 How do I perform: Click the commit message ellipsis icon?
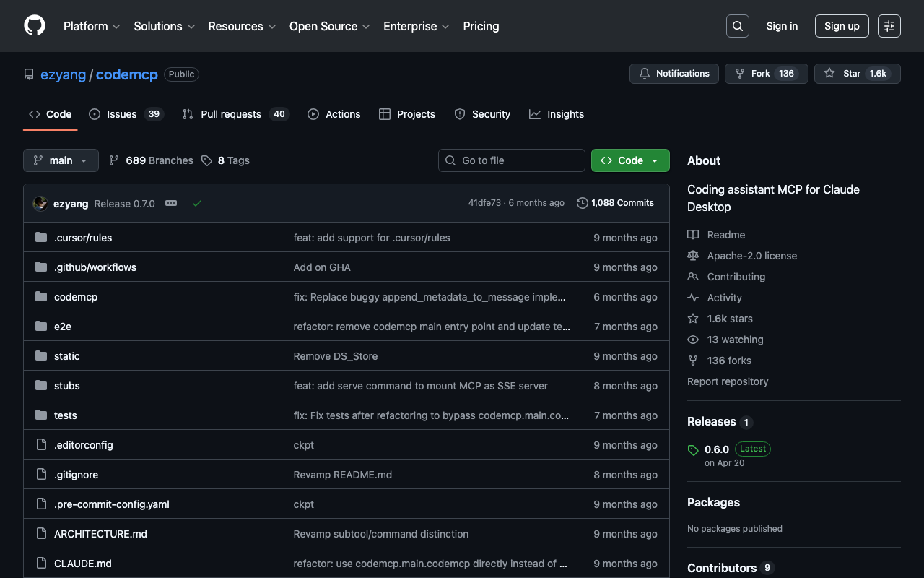171,204
